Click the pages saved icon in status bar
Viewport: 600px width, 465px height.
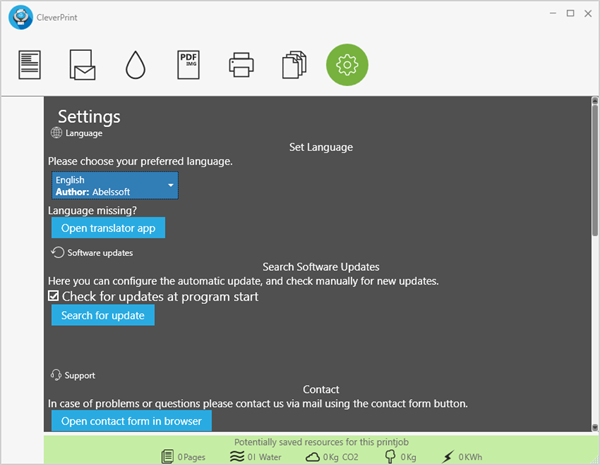[x=168, y=456]
